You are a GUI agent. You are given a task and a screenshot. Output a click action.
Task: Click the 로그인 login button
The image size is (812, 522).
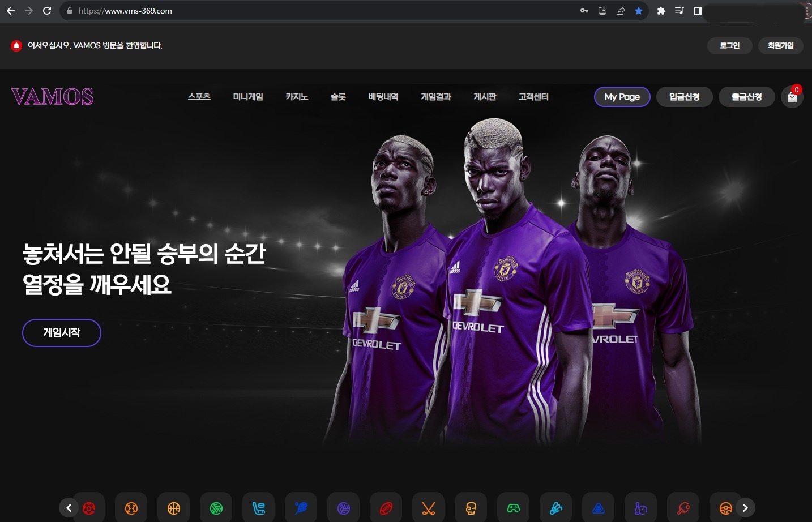[x=729, y=45]
